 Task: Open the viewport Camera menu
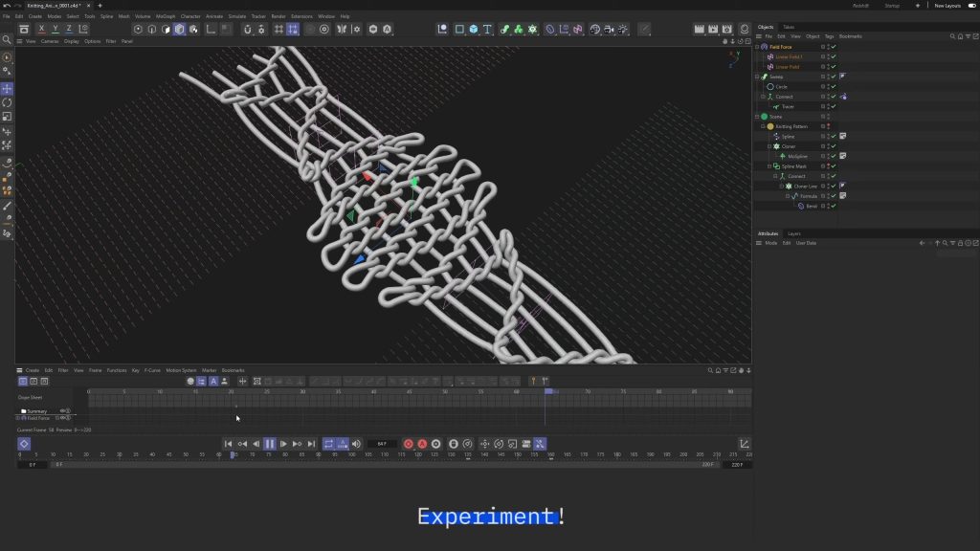[x=50, y=41]
